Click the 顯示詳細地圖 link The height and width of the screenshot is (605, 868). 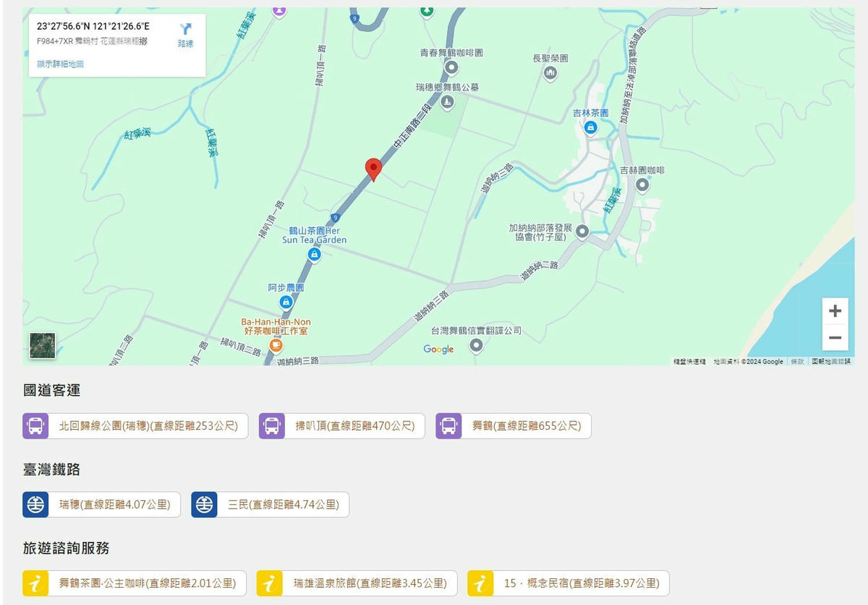click(61, 64)
